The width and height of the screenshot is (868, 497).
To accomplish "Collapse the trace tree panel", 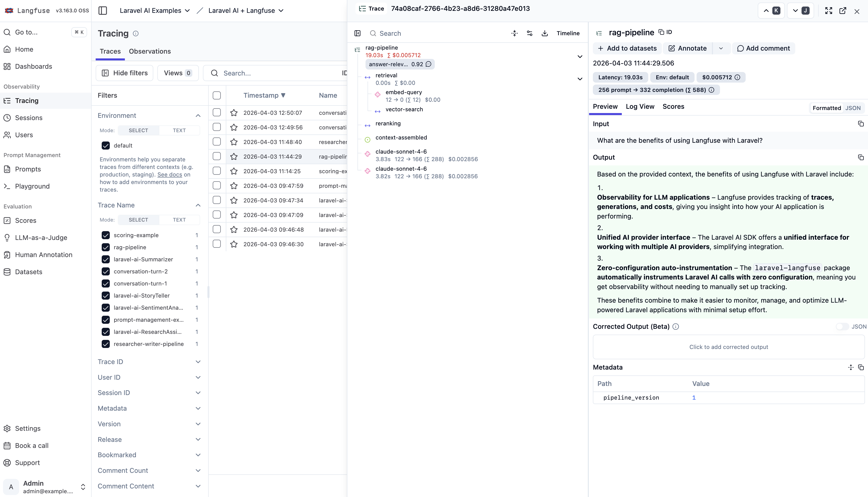I will (x=357, y=33).
